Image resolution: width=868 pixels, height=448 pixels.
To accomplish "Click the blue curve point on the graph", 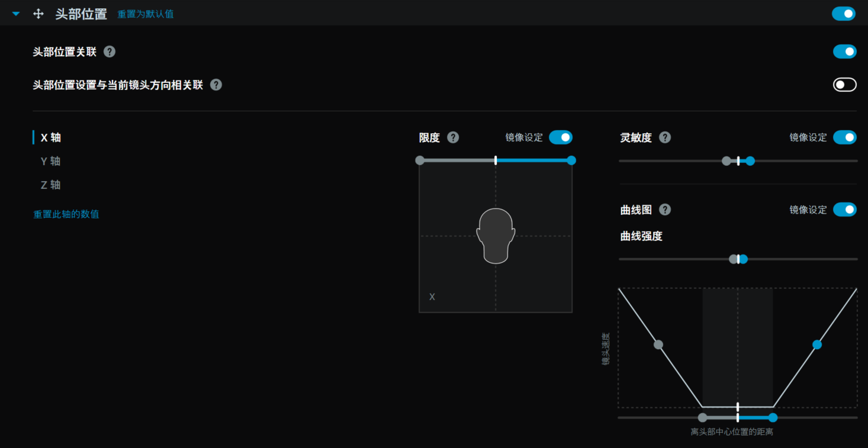I will (817, 344).
